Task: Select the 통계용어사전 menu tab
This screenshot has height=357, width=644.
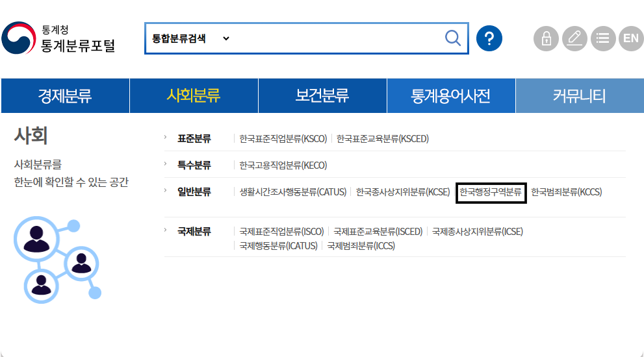Action: pyautogui.click(x=450, y=96)
